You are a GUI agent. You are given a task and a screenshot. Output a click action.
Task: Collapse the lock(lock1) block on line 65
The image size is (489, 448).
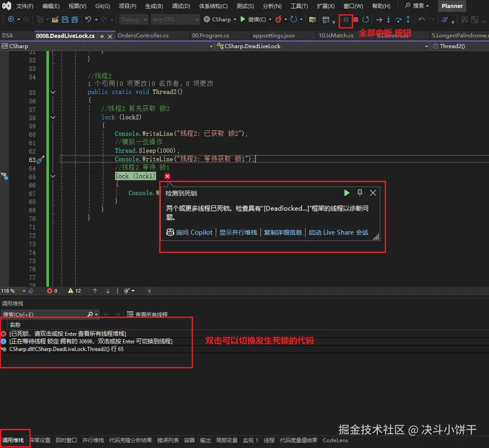coord(53,176)
